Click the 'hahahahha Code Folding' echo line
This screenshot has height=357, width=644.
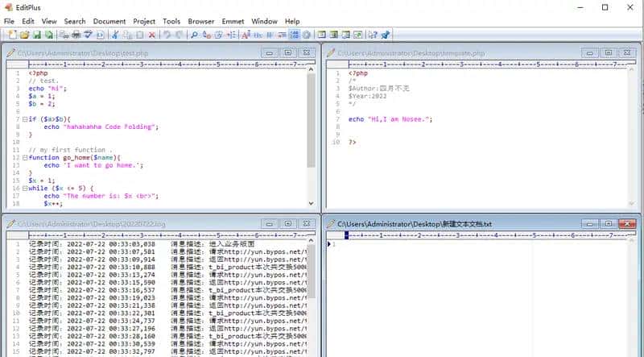point(101,127)
